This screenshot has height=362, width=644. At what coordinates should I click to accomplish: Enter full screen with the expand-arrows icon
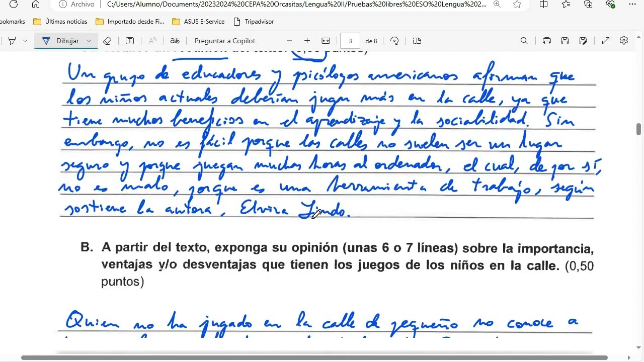click(606, 41)
